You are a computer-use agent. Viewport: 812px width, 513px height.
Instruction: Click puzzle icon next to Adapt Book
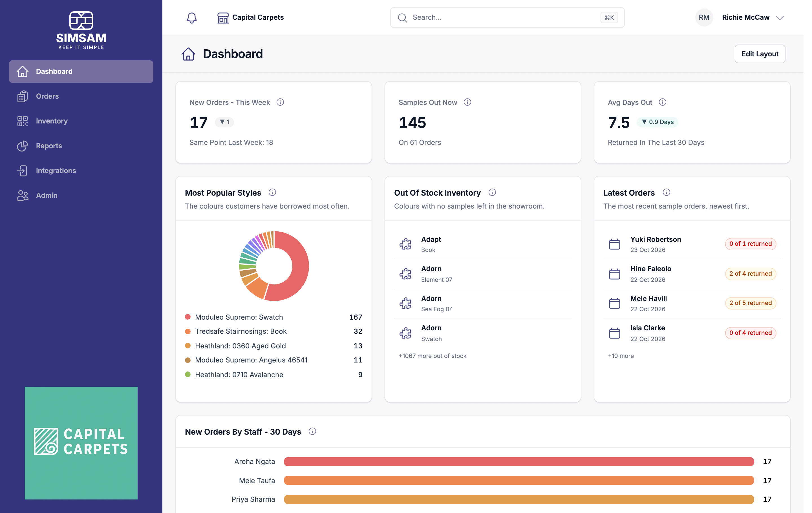[x=405, y=244]
